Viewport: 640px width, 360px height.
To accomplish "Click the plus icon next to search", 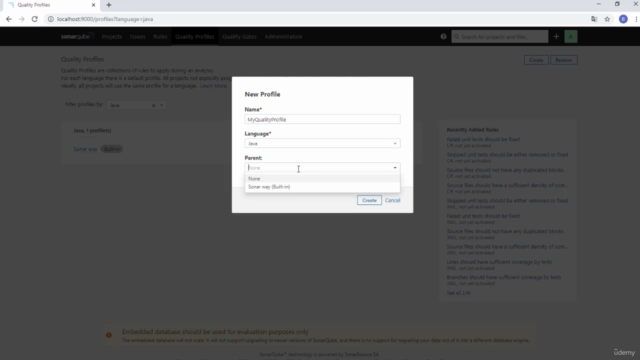I will 556,36.
